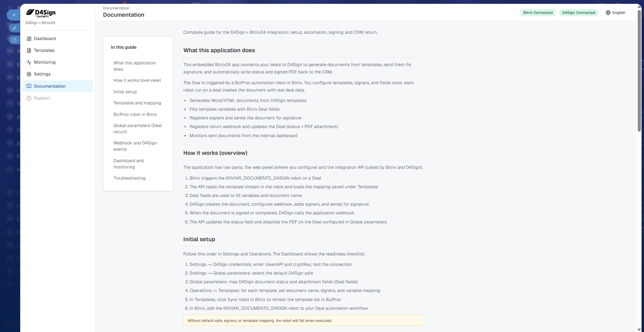The height and width of the screenshot is (332, 644).
Task: Click the scrollbar down arrow
Action: coord(639,329)
